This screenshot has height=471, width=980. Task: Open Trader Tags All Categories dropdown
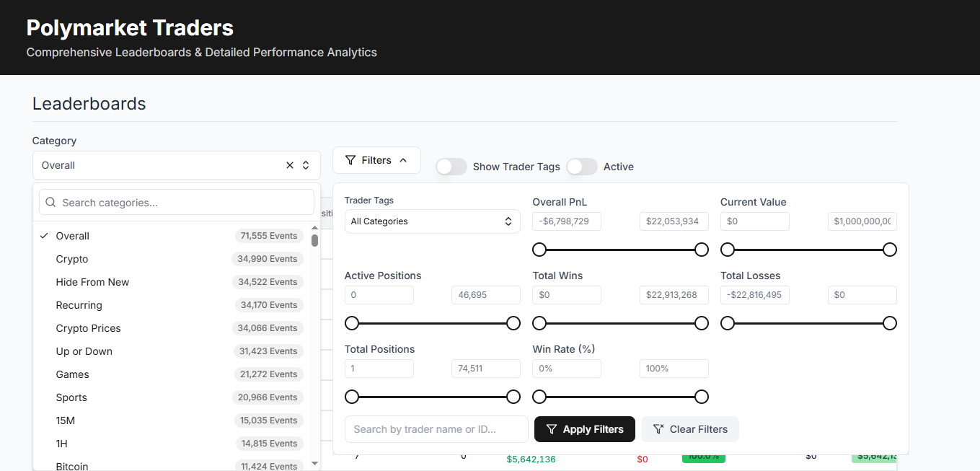point(432,221)
